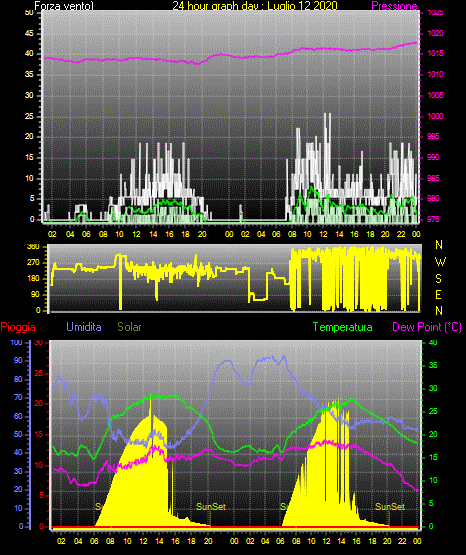Click the 100 humidity axis value
The width and height of the screenshot is (466, 555).
pyautogui.click(x=16, y=343)
